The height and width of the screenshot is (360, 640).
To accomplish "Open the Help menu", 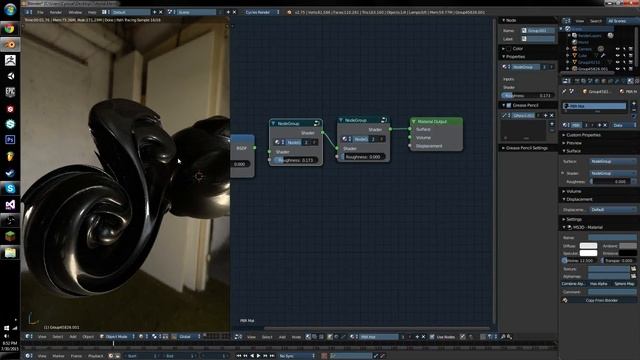I will click(92, 12).
